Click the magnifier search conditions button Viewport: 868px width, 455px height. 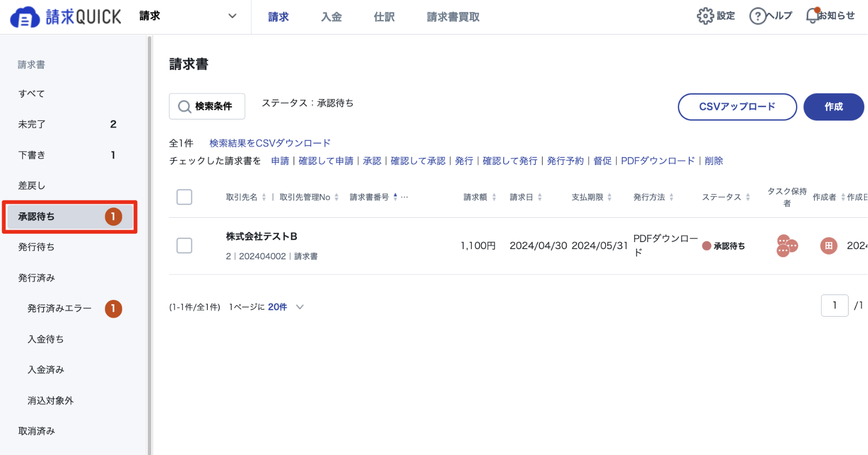pos(207,106)
